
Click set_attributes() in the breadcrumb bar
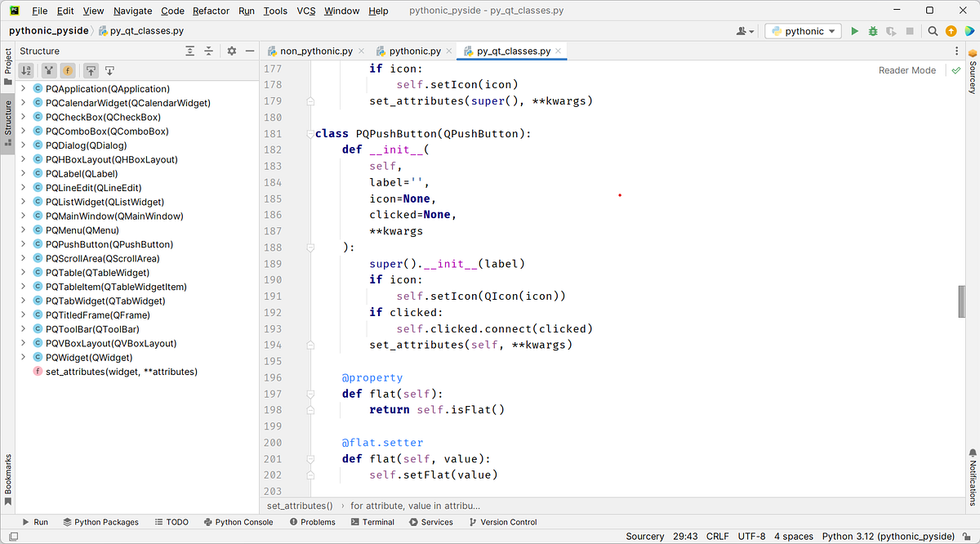point(299,506)
